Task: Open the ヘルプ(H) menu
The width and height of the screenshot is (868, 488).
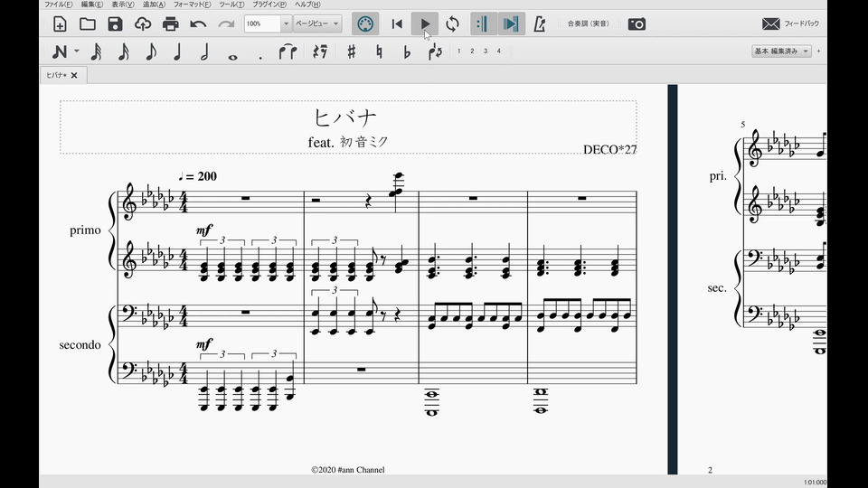Action: [307, 5]
